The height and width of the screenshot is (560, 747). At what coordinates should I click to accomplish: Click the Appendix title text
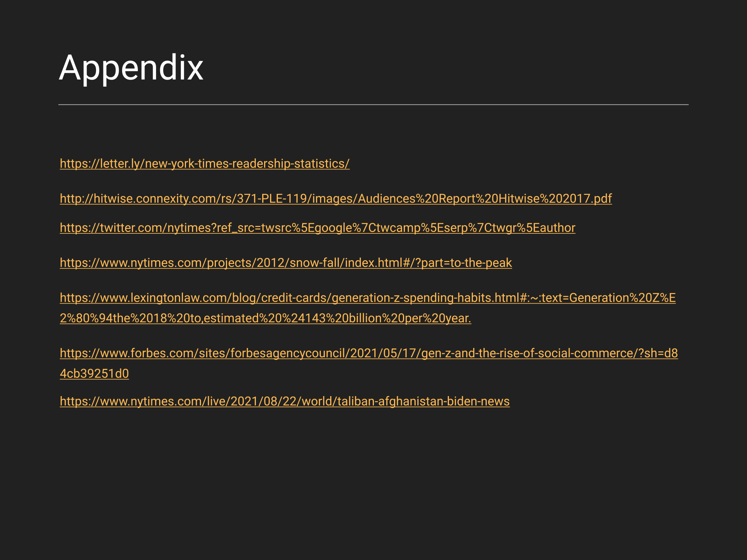tap(131, 68)
